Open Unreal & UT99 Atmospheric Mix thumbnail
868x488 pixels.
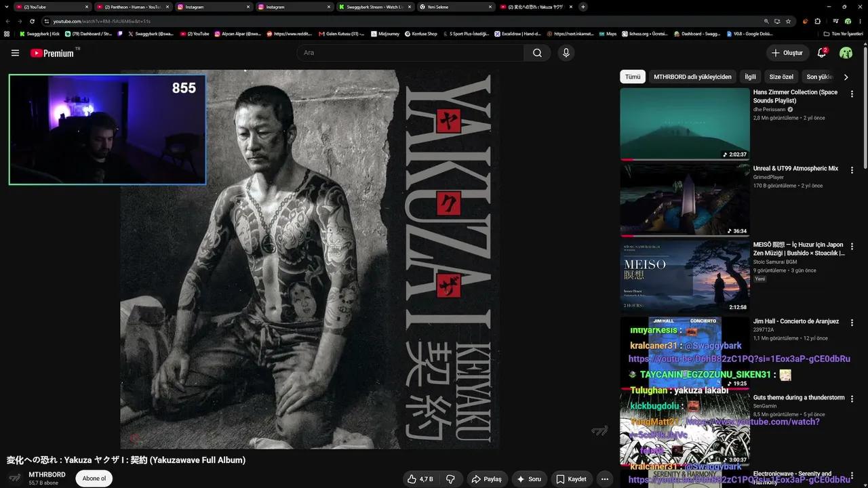point(685,200)
